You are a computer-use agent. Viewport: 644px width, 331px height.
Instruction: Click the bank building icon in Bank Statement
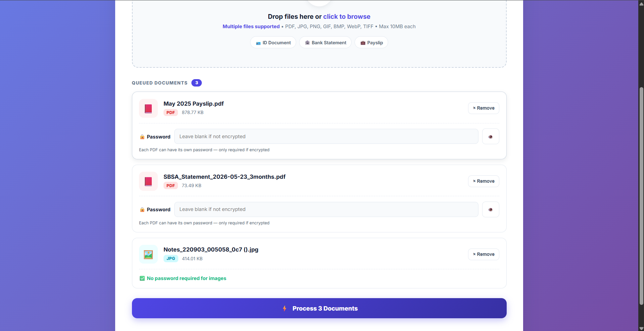coord(307,43)
